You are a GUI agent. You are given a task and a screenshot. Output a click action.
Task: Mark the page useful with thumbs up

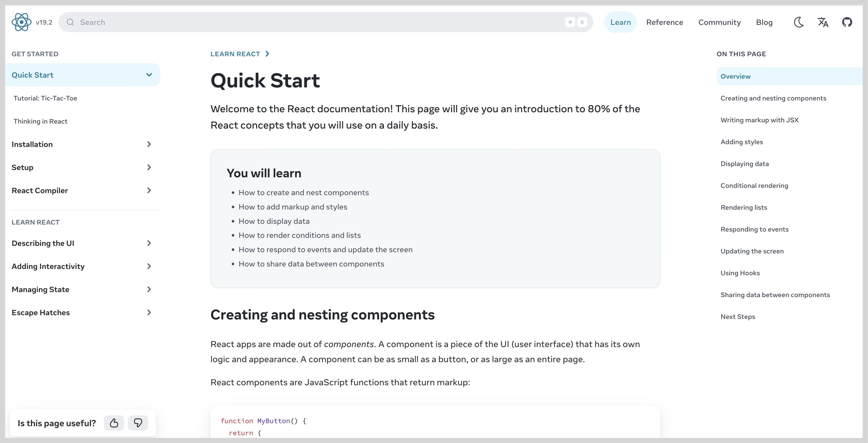pyautogui.click(x=114, y=423)
